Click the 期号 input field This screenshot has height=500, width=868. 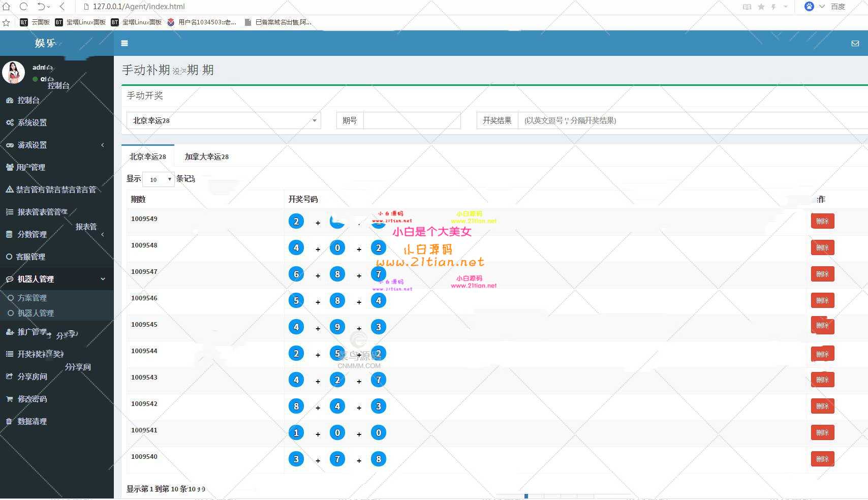coord(412,120)
